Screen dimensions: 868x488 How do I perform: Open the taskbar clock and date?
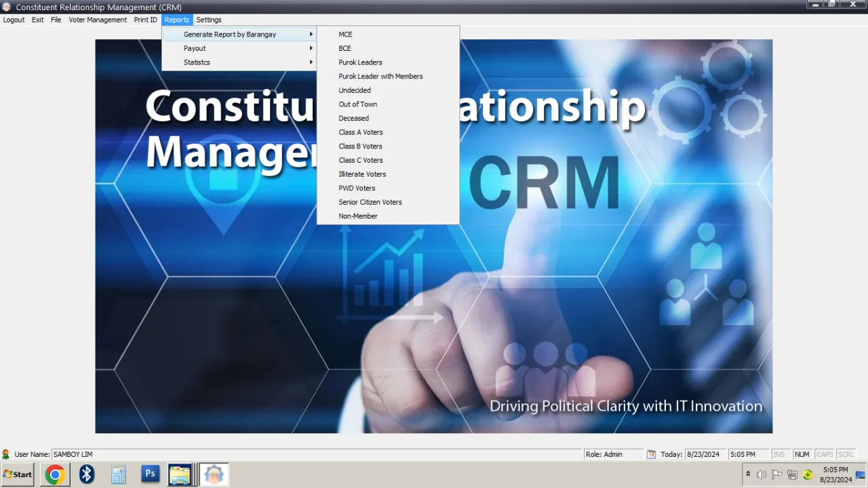[835, 474]
